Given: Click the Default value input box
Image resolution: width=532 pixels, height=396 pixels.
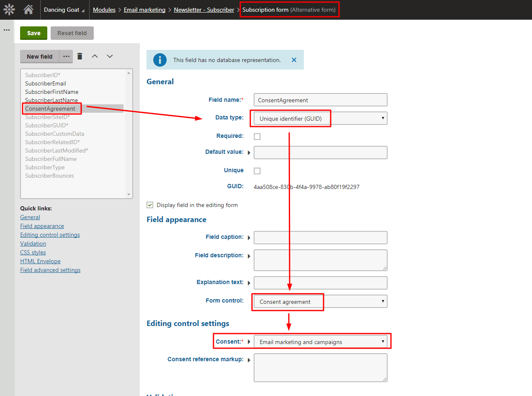Looking at the screenshot, I should 321,153.
